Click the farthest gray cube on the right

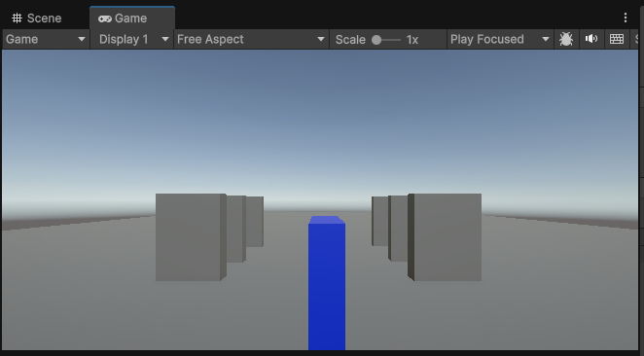380,221
